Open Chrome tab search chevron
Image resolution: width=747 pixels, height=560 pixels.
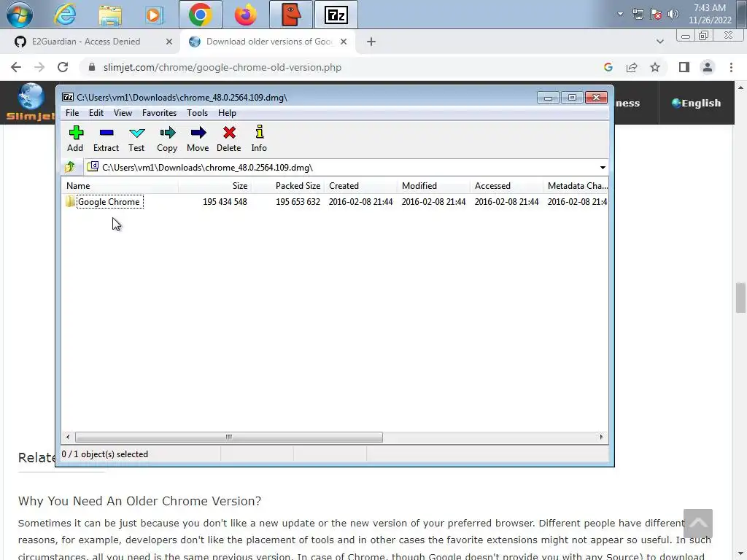point(659,42)
